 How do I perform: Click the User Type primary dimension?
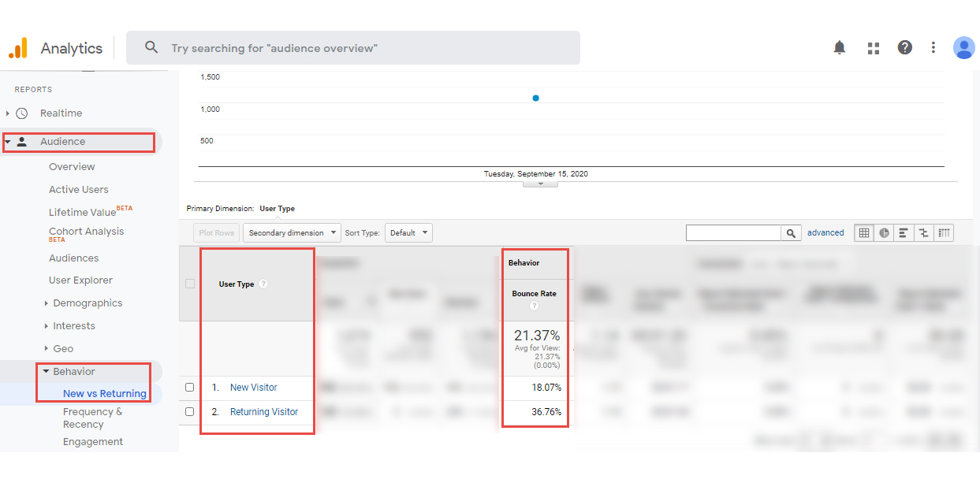(x=277, y=209)
